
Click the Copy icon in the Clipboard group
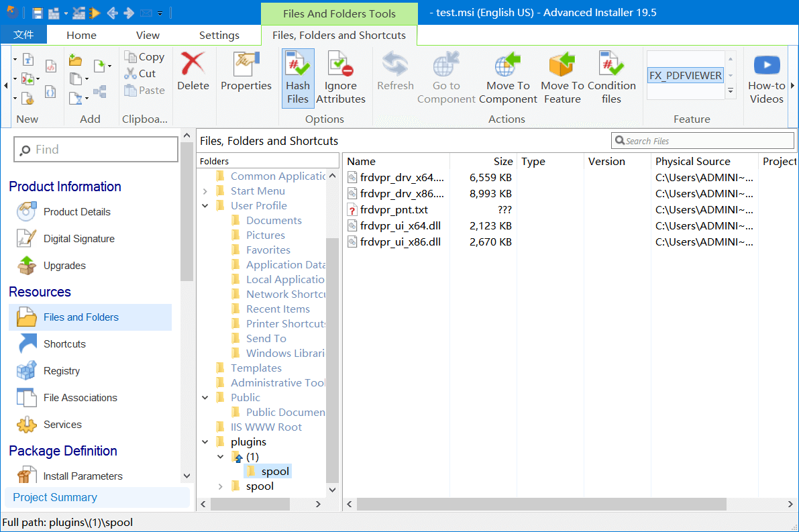(144, 57)
